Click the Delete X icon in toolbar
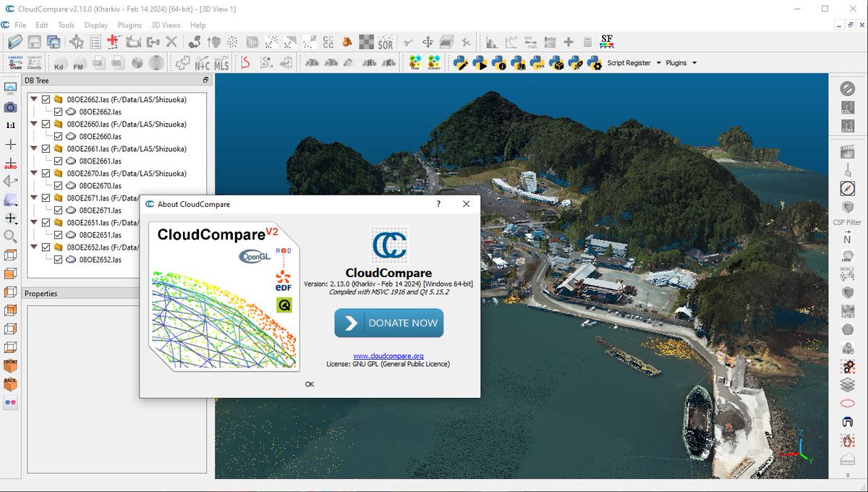Viewport: 868px width, 492px height. tap(171, 42)
